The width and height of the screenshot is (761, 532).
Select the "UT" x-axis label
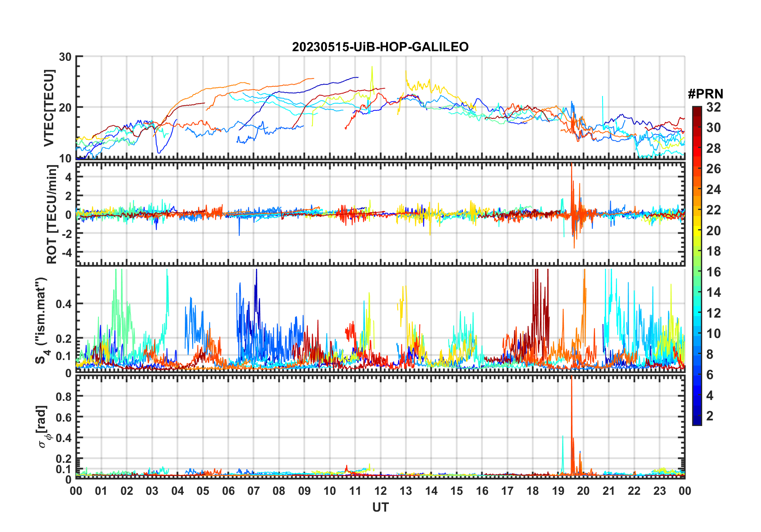(380, 507)
